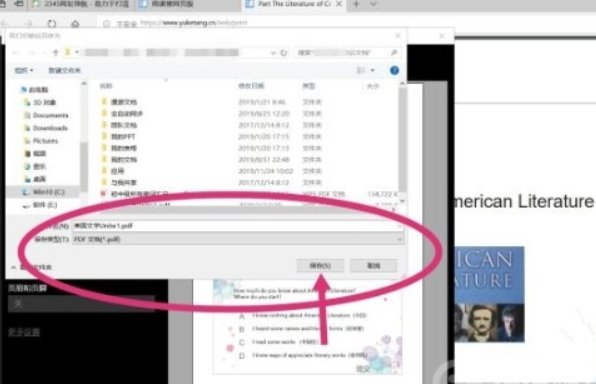
Task: Sort files by the 名称 column header
Action: [106, 86]
